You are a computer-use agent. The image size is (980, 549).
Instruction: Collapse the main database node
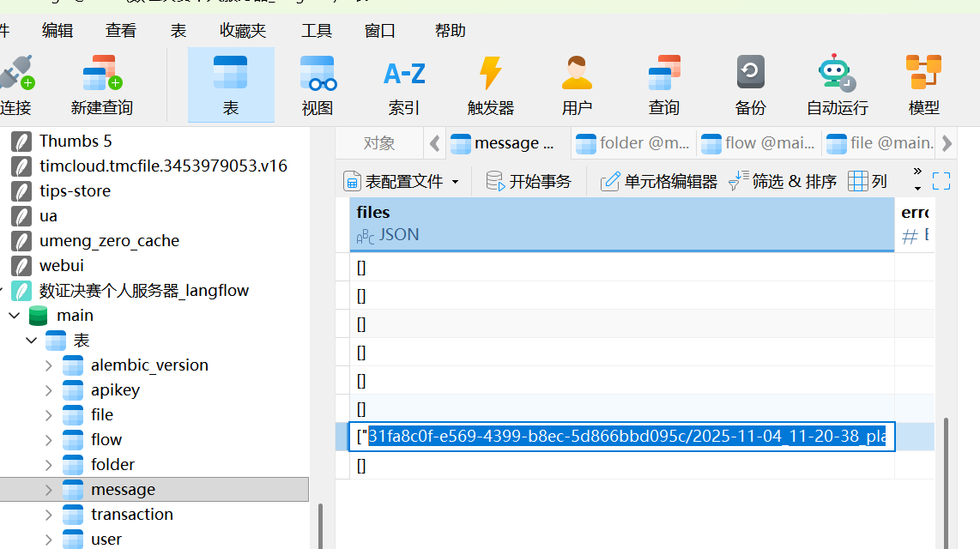(x=15, y=316)
